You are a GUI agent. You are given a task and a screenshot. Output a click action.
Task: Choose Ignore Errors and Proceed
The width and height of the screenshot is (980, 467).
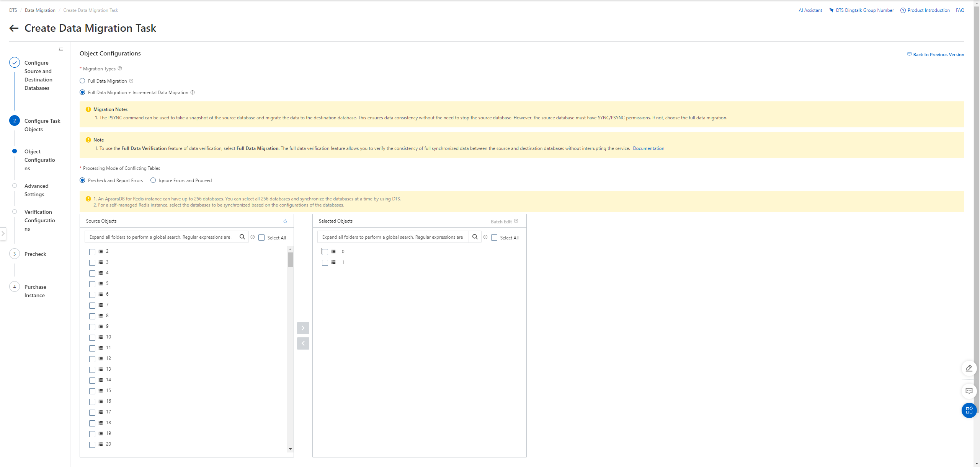coord(153,181)
